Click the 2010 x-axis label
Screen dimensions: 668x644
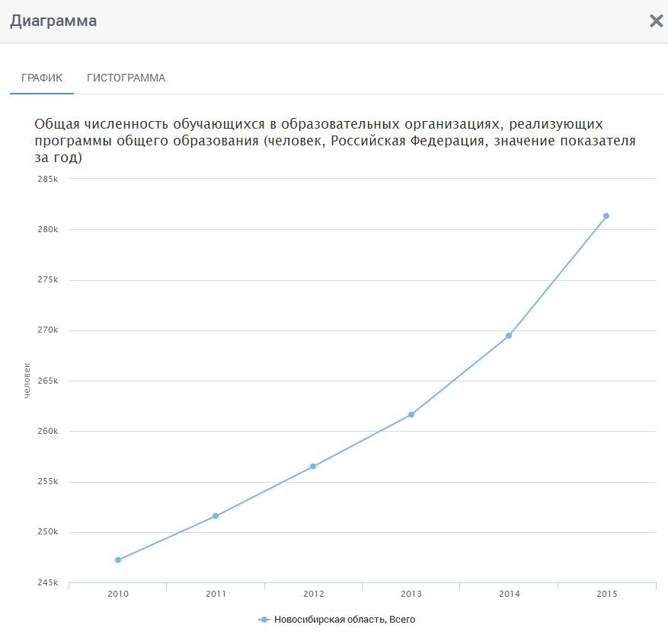pos(118,594)
